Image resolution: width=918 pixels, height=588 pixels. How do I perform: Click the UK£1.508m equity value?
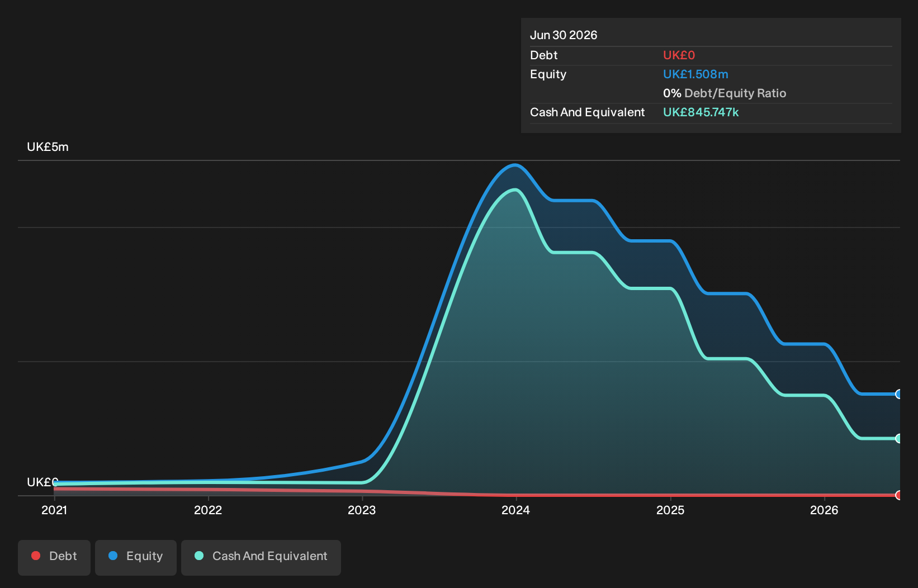[695, 74]
